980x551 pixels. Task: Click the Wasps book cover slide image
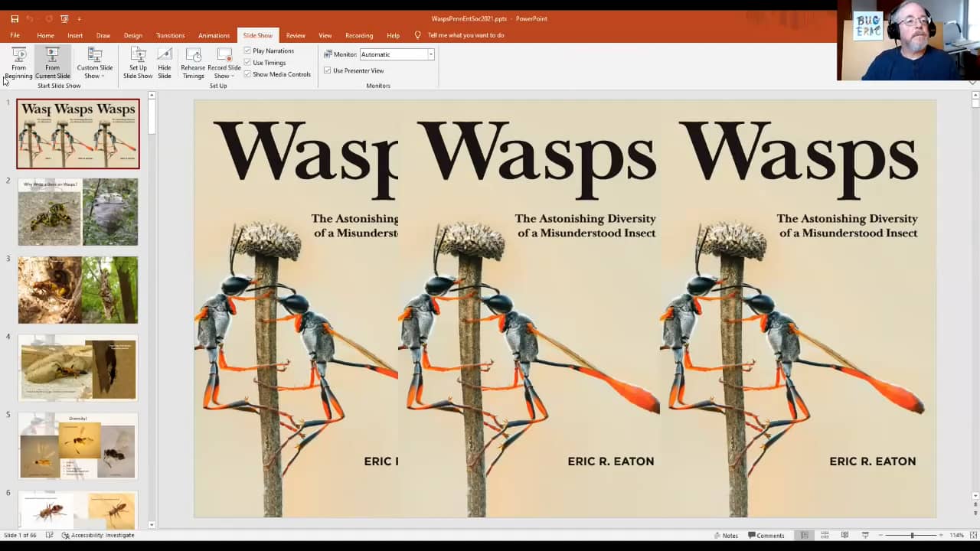pos(565,308)
